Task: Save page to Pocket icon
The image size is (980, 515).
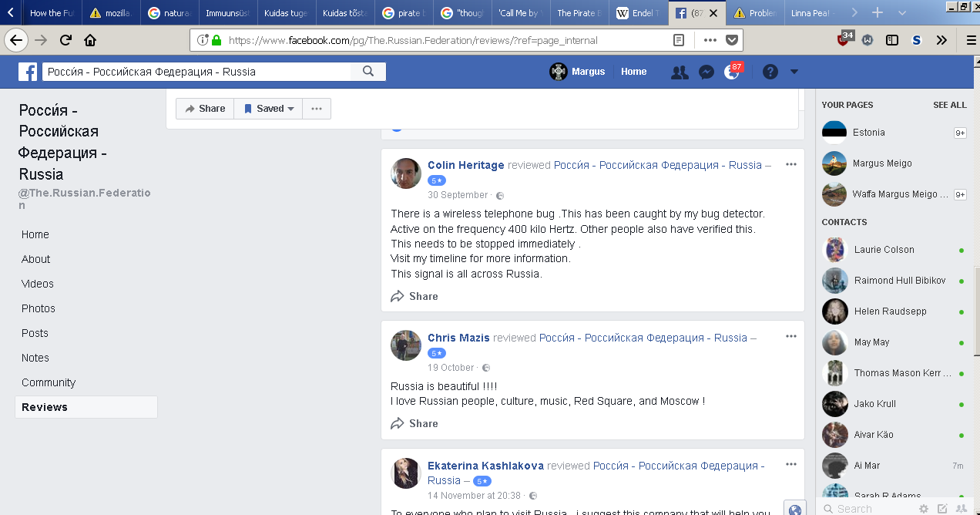Action: click(x=732, y=40)
